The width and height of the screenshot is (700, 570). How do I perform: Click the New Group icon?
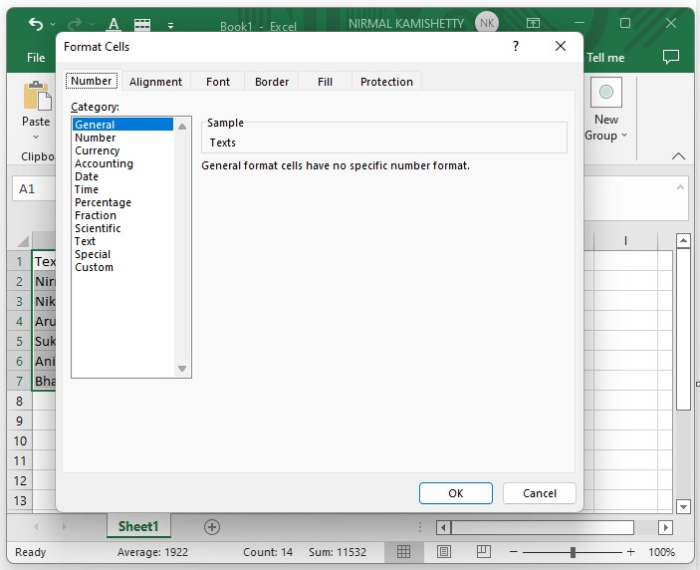tap(606, 94)
